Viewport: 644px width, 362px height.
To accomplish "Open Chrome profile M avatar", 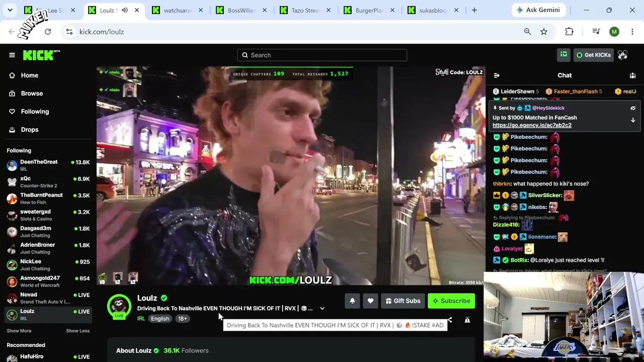I will tap(614, 32).
